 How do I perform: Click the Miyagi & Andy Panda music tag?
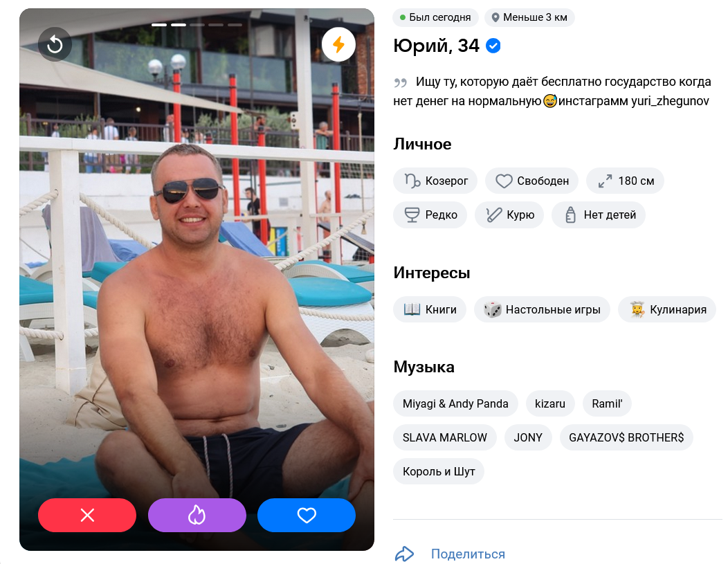tap(455, 403)
